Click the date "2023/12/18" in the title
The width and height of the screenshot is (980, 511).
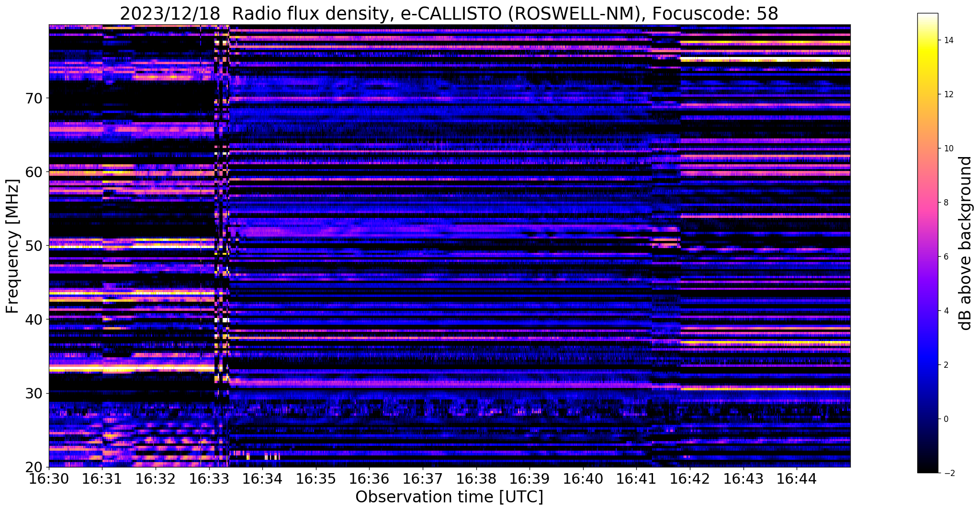click(x=171, y=13)
